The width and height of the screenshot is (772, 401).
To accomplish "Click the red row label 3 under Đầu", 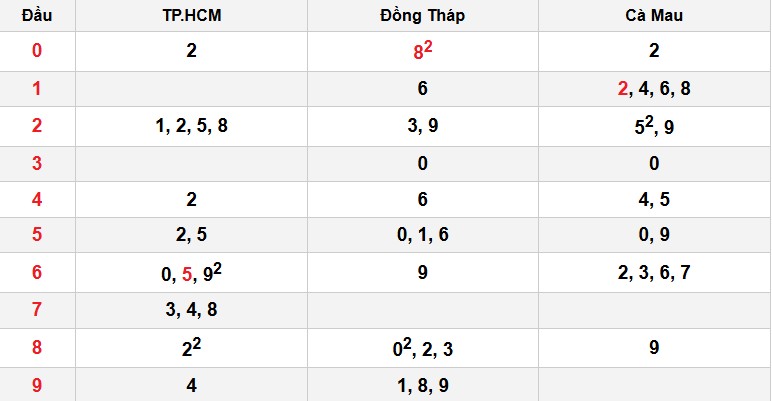I will pyautogui.click(x=37, y=162).
